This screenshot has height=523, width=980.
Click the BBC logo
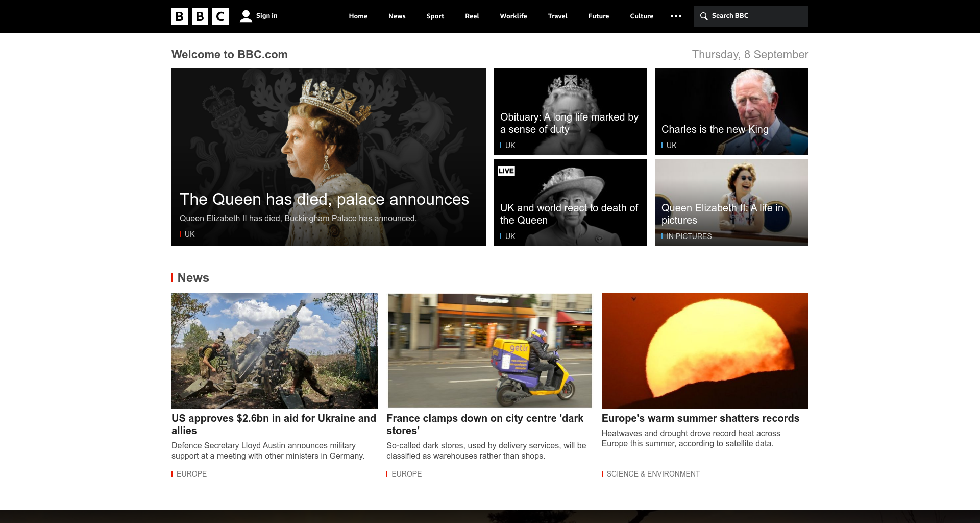[x=200, y=16]
